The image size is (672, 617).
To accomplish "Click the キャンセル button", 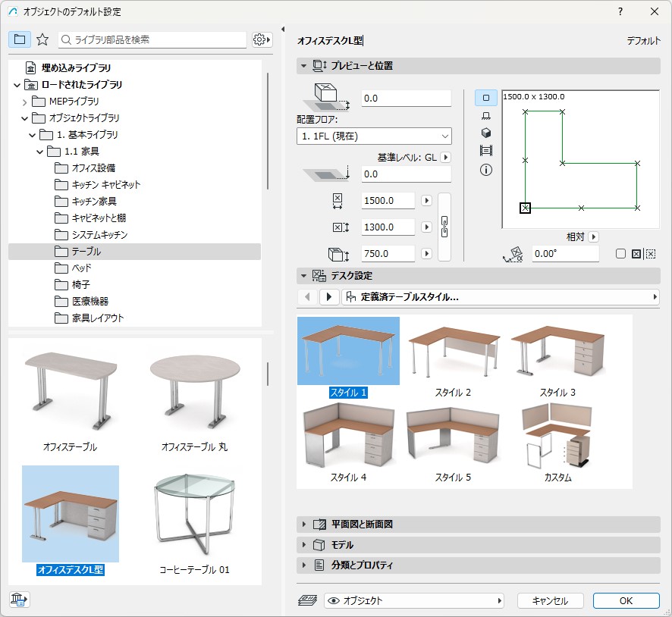I will coord(550,600).
